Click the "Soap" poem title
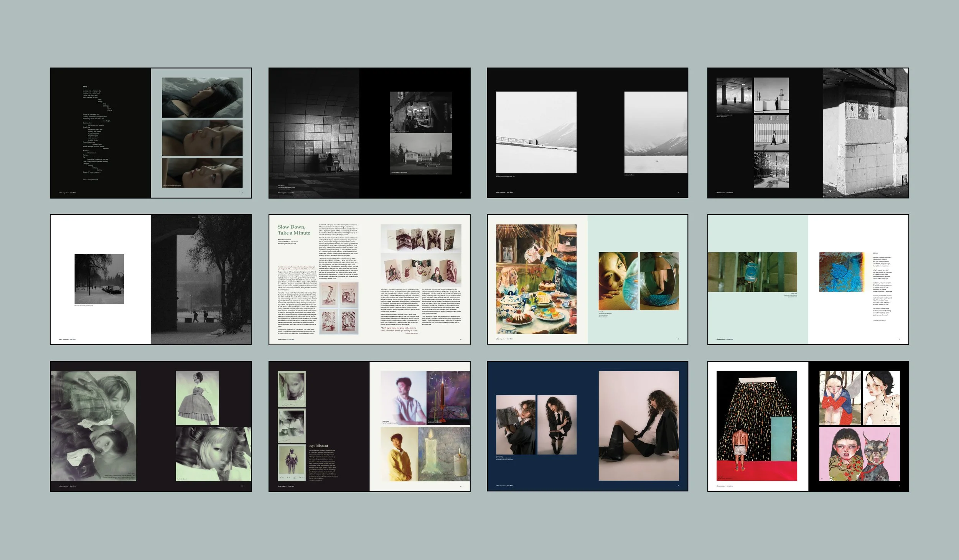Image resolution: width=959 pixels, height=560 pixels. 85,87
